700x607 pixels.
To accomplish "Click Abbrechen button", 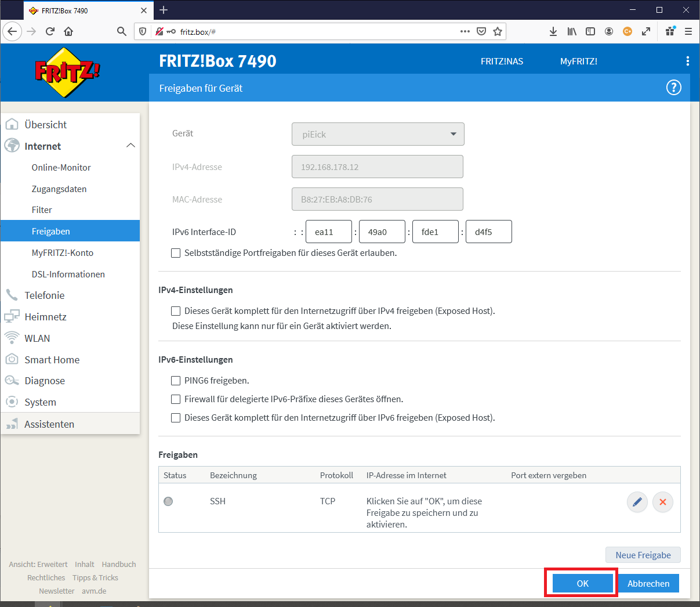I will pyautogui.click(x=648, y=584).
